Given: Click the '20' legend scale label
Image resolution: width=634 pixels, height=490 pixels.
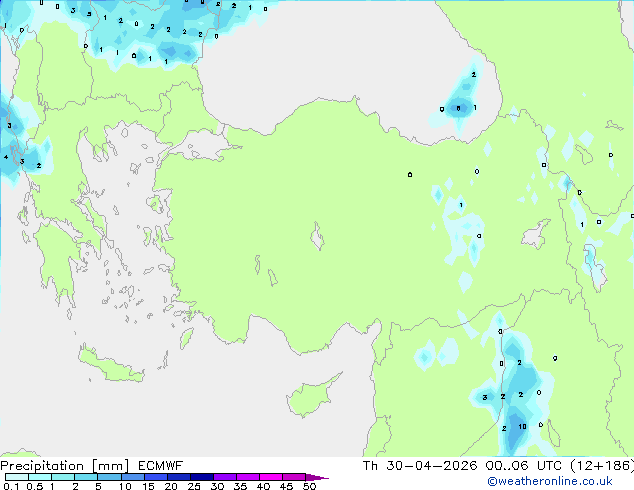Looking at the screenshot, I should tap(171, 486).
